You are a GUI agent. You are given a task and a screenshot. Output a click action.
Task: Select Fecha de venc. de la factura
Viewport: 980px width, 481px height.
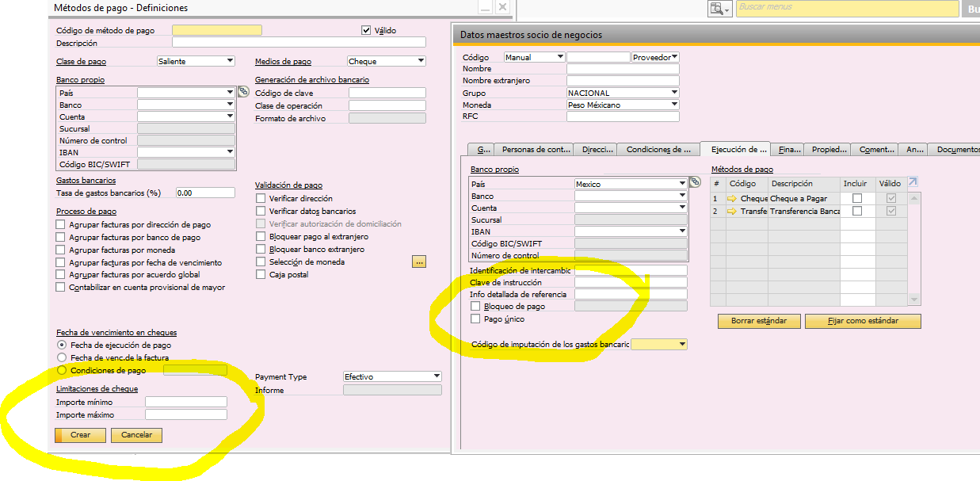62,357
